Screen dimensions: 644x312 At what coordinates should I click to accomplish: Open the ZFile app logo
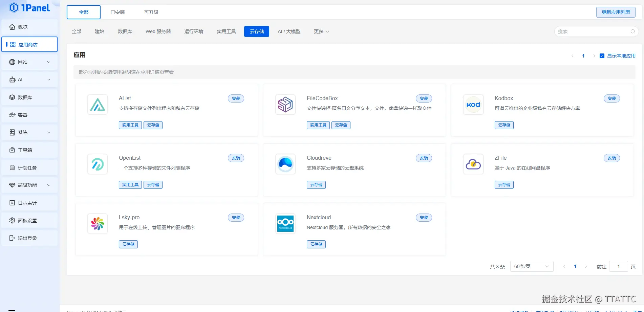(473, 164)
